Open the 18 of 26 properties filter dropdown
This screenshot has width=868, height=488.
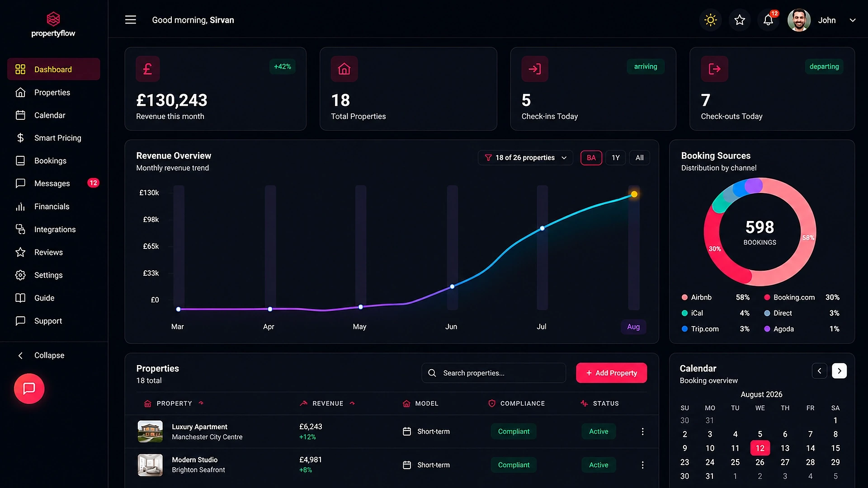coord(525,158)
